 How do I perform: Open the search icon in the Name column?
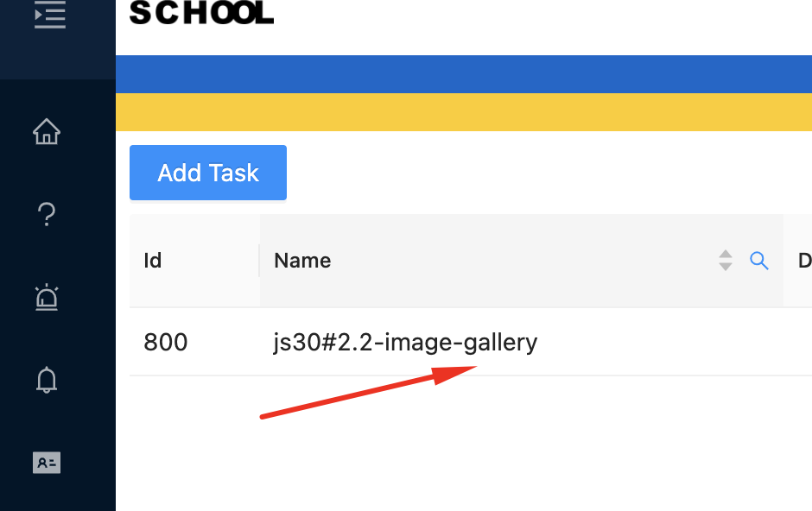tap(759, 260)
